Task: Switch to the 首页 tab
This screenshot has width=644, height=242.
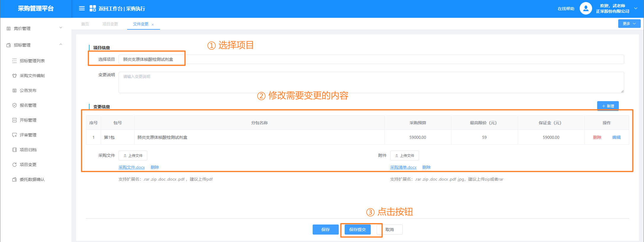Action: tap(85, 24)
